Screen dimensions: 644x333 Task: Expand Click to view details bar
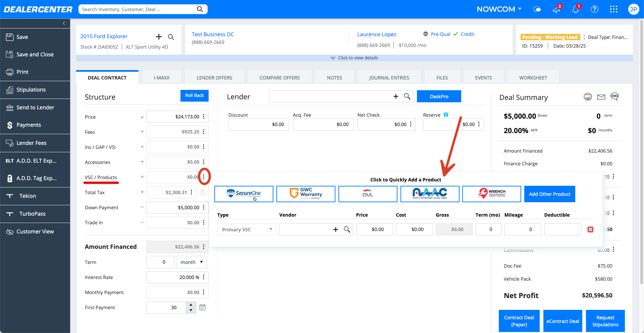tap(354, 58)
